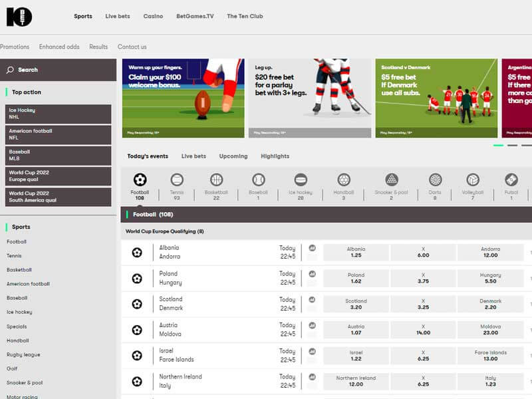Click the search magnifier icon
The image size is (532, 399).
tap(10, 70)
